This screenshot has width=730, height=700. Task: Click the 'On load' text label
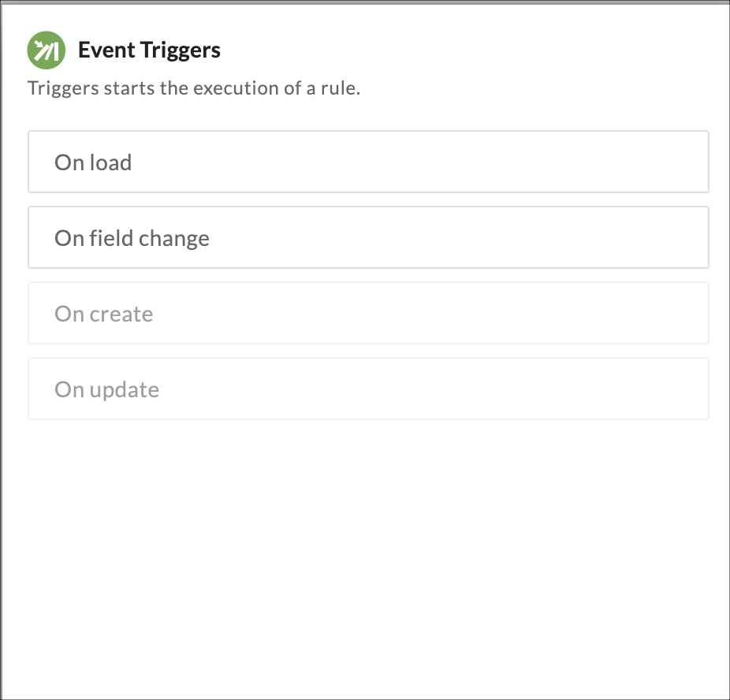coord(93,162)
